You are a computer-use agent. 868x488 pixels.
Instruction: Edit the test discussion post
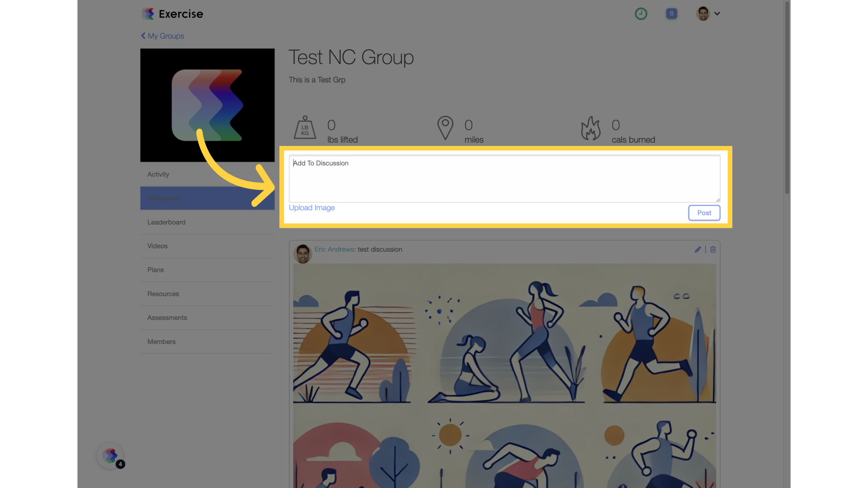click(x=698, y=249)
